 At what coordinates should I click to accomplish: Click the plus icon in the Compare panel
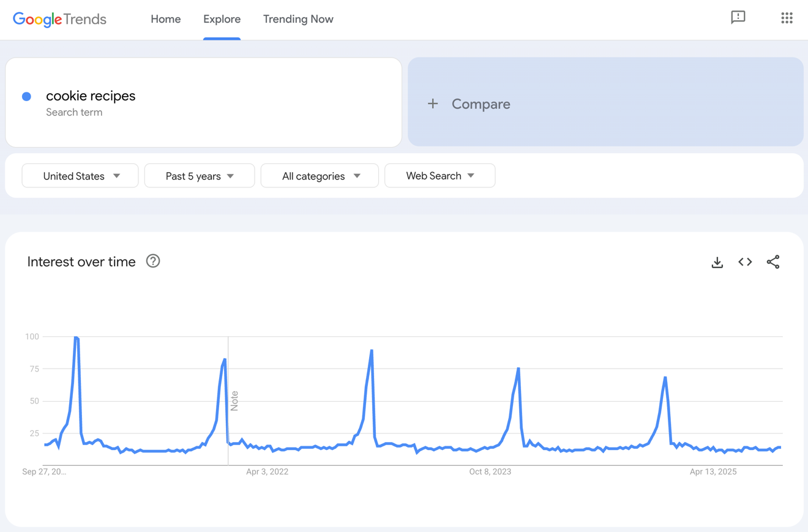433,103
